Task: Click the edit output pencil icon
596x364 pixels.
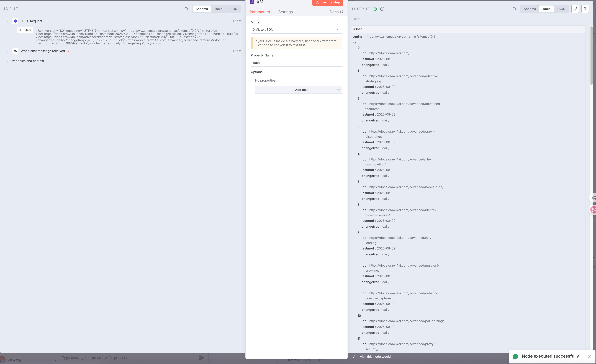Action: point(575,9)
